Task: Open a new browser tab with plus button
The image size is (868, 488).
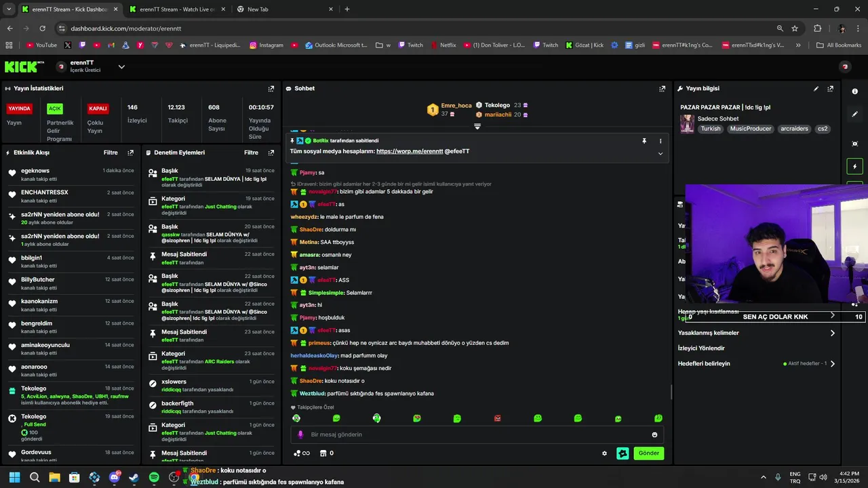Action: (347, 9)
